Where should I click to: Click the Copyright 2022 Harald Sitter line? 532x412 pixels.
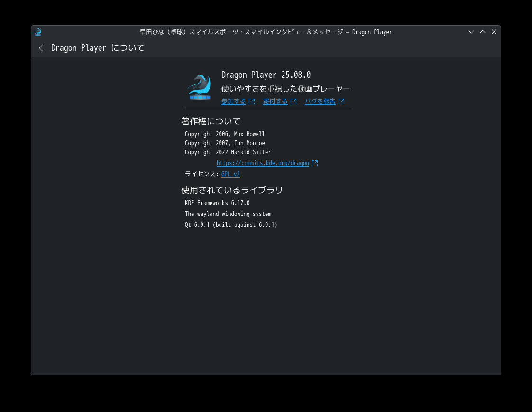(x=228, y=152)
